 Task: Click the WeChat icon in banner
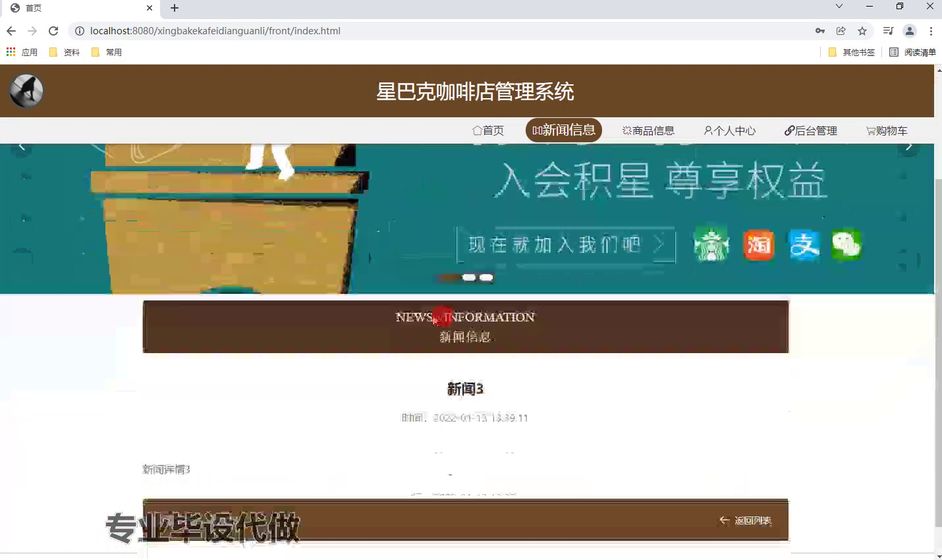pyautogui.click(x=846, y=245)
